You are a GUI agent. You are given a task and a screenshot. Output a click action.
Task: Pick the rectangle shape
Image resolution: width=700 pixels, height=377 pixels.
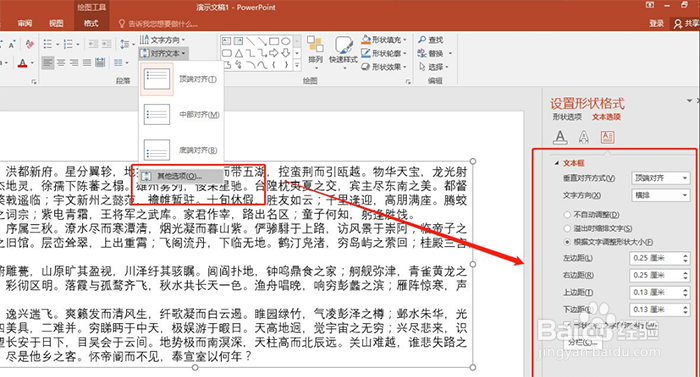coord(274,42)
